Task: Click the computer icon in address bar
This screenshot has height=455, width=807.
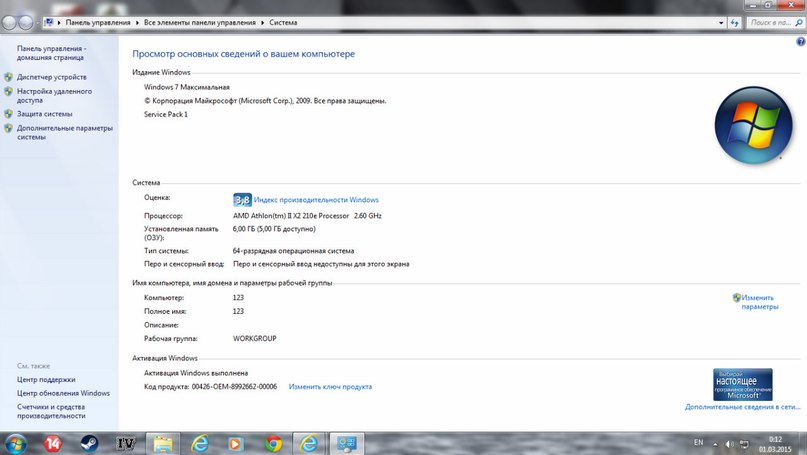Action: pos(48,22)
